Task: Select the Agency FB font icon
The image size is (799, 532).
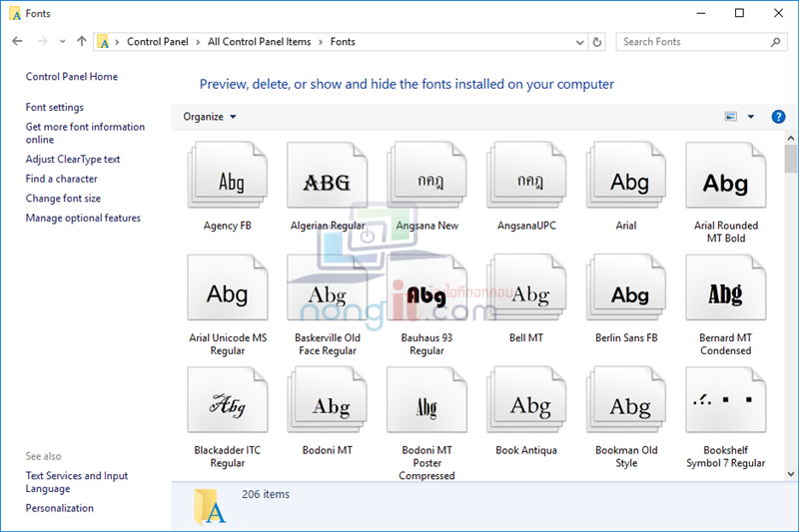Action: click(228, 181)
